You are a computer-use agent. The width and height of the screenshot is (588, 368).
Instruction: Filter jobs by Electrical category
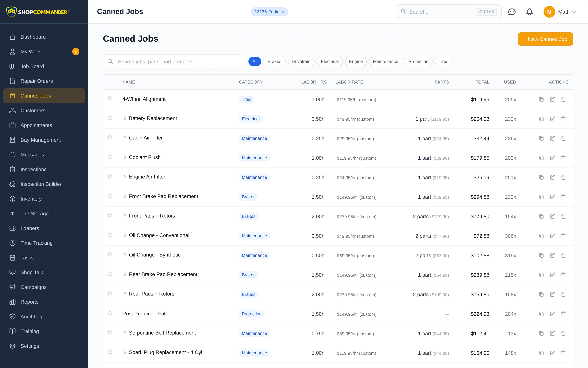[329, 61]
